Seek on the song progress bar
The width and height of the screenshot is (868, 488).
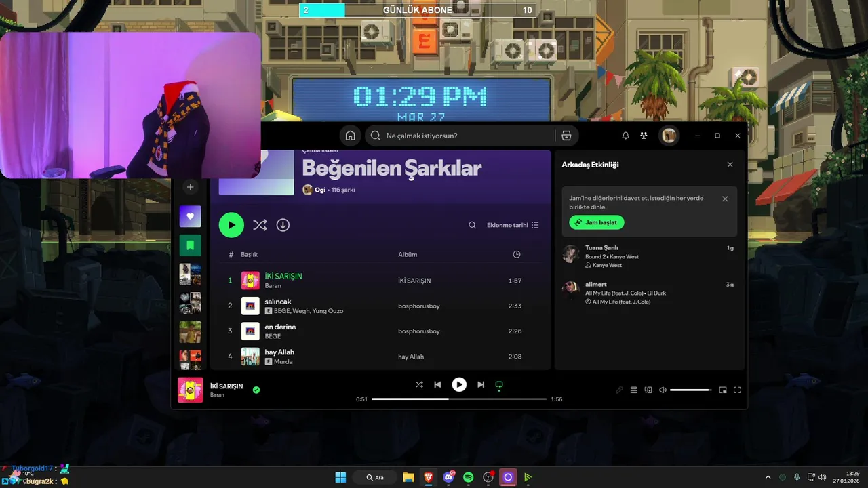(x=459, y=399)
